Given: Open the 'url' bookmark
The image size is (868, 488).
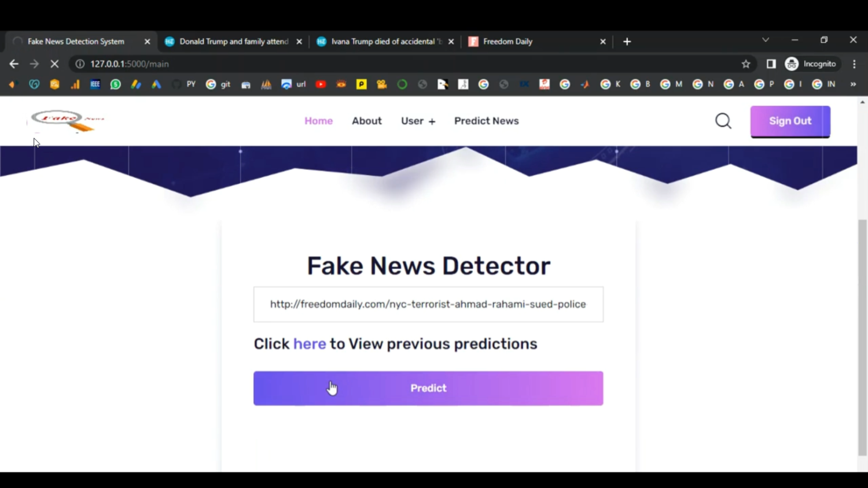Looking at the screenshot, I should [293, 84].
